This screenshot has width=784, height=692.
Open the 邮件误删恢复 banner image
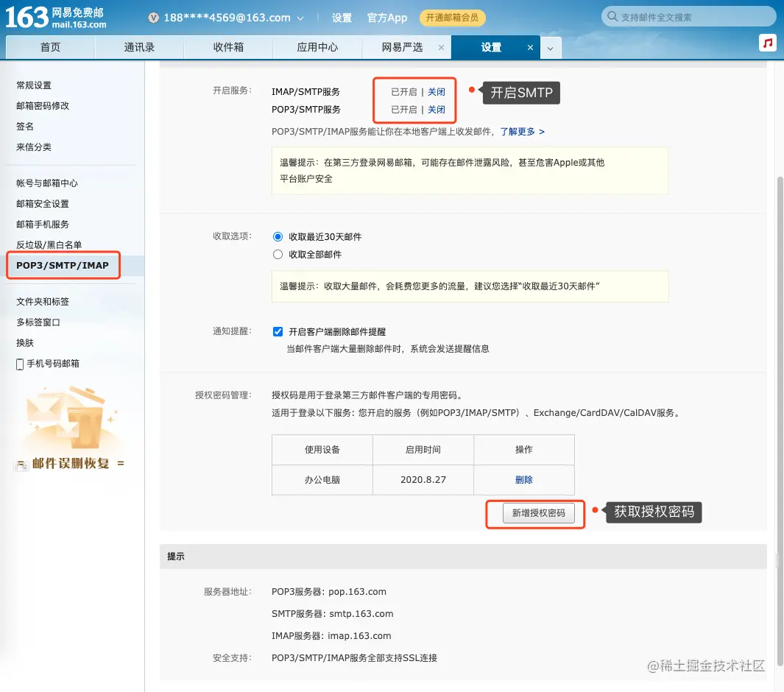click(x=70, y=428)
